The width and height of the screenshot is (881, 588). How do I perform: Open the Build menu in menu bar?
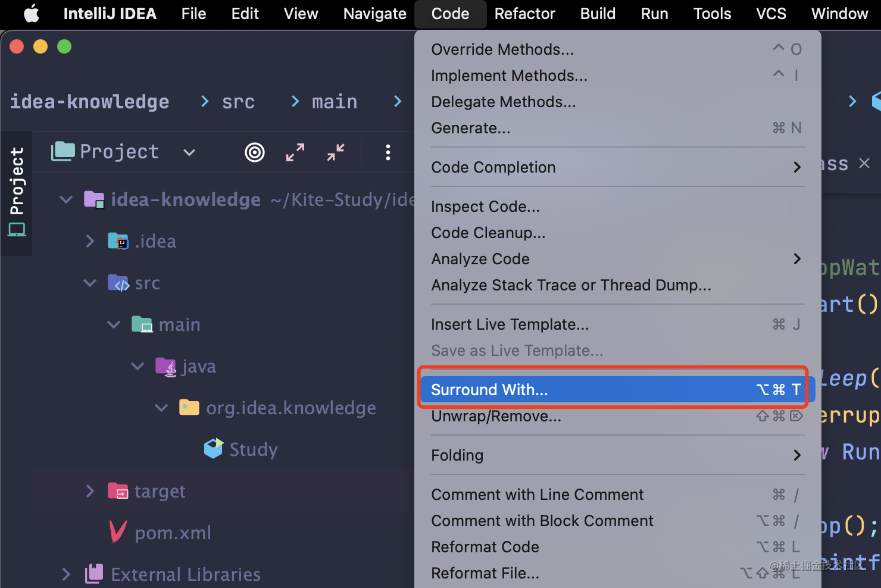point(598,14)
